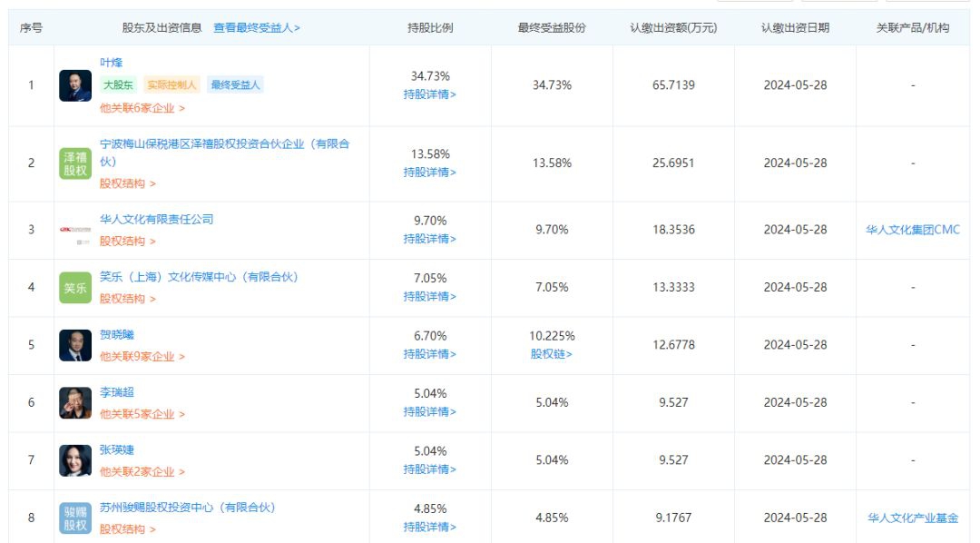
Task: View 持股详情 for 7.05% holding
Action: tap(430, 297)
